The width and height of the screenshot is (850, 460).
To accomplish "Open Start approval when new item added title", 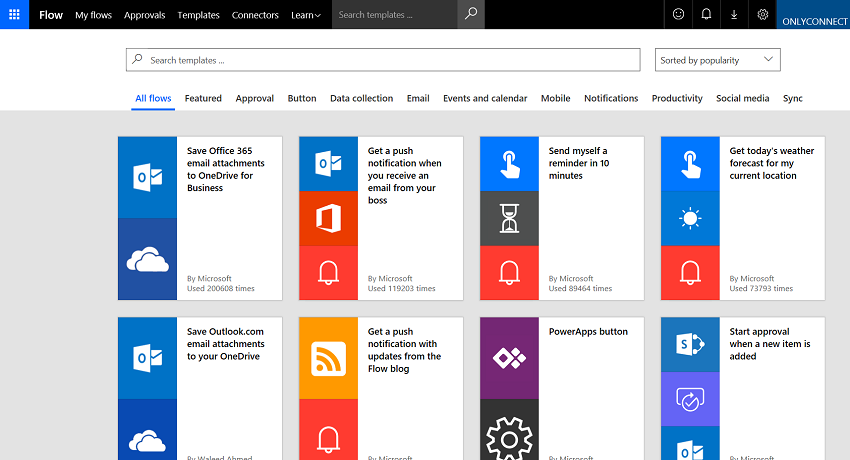I will point(770,344).
